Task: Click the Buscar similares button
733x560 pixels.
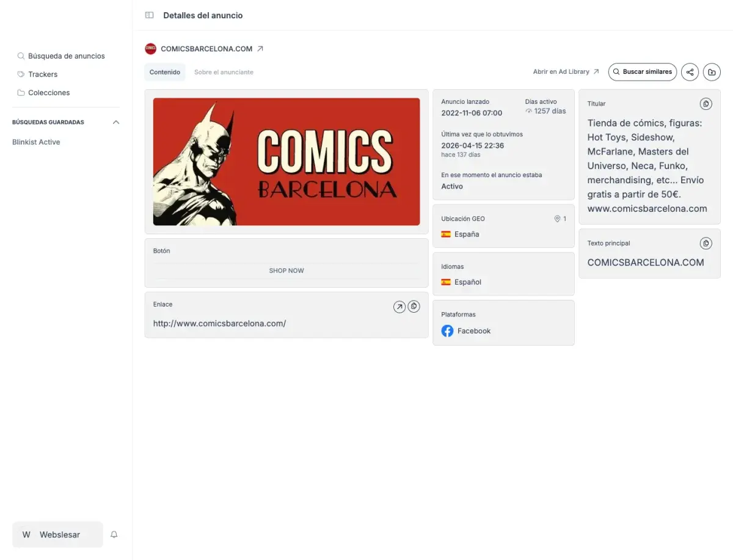Action: click(643, 72)
